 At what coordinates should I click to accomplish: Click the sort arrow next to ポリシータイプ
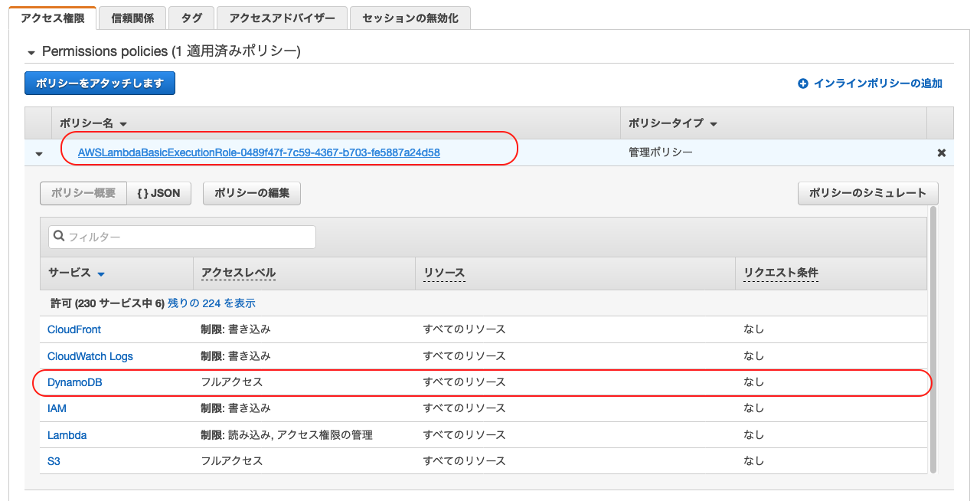715,123
